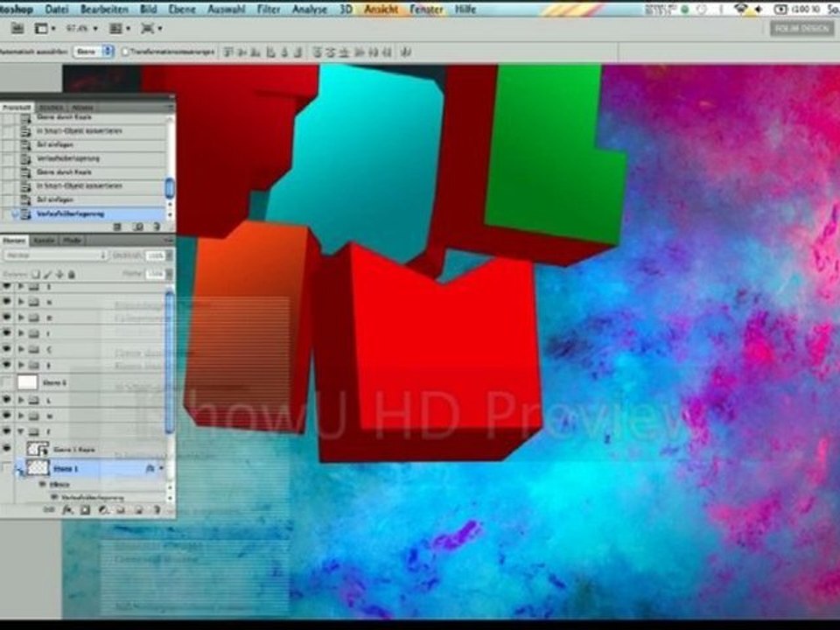Toggle the lock position icon
Screen dimensions: 840x630
59,274
